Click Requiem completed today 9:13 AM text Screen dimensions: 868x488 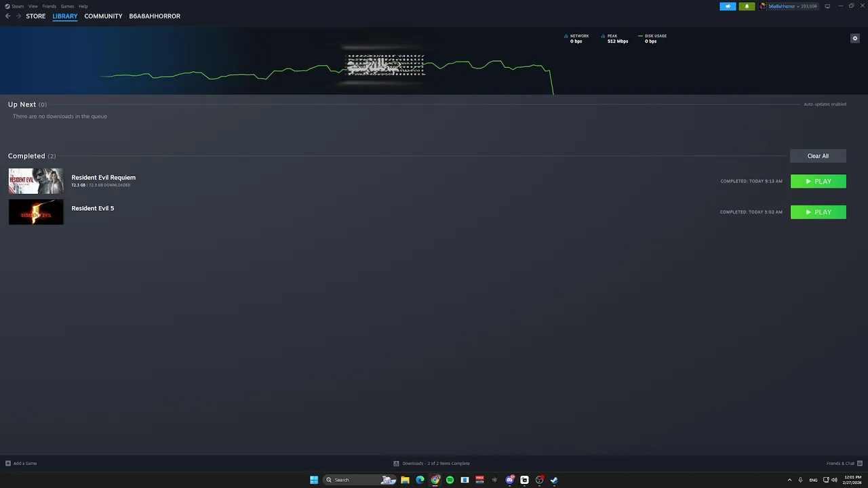751,181
